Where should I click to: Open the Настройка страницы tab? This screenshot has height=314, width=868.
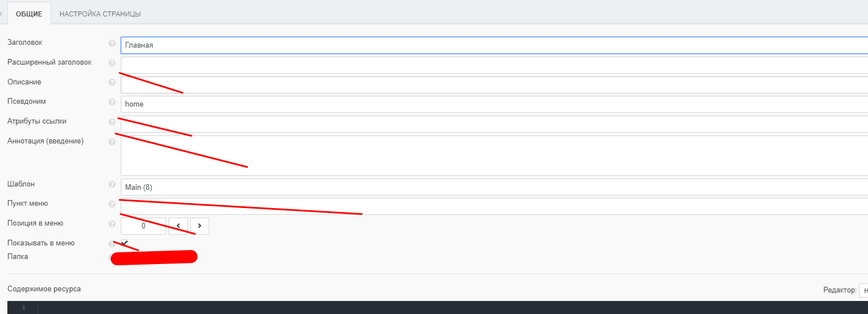tap(100, 14)
